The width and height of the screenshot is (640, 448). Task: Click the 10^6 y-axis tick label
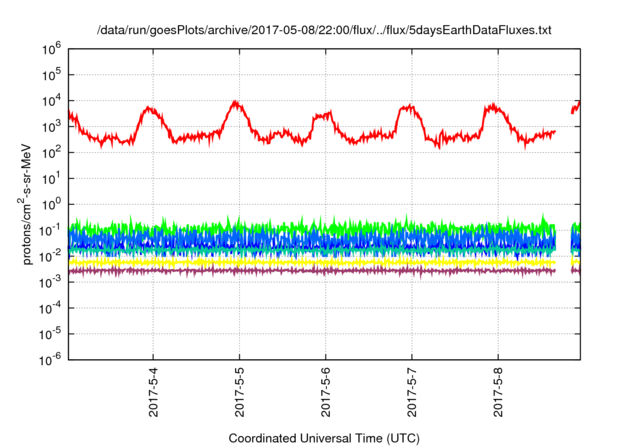[51, 50]
